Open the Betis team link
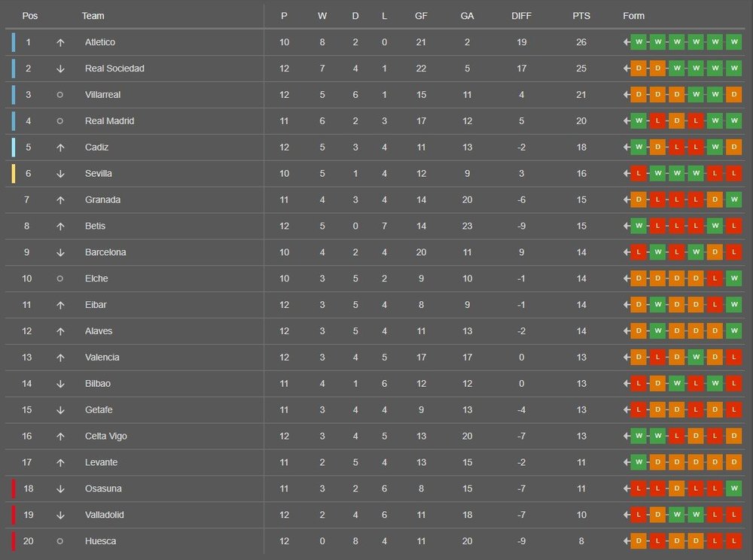Screen dimensions: 753x560 pos(95,226)
